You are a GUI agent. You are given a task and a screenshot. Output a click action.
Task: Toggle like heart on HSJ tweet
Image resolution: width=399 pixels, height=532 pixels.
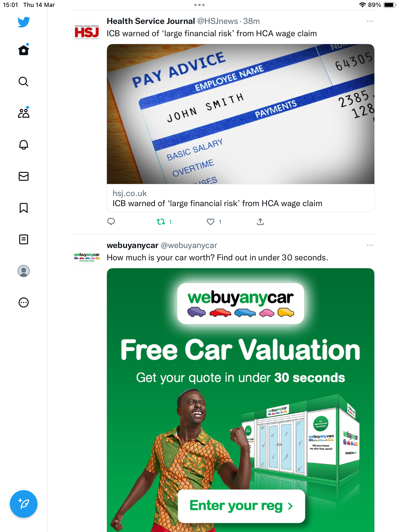click(x=214, y=222)
